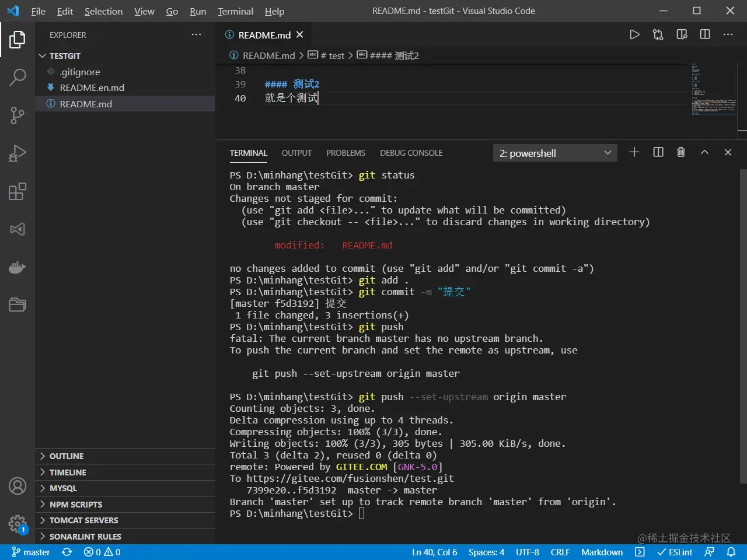The height and width of the screenshot is (560, 747).
Task: Select the TERMINAL panel tab
Action: [x=248, y=153]
